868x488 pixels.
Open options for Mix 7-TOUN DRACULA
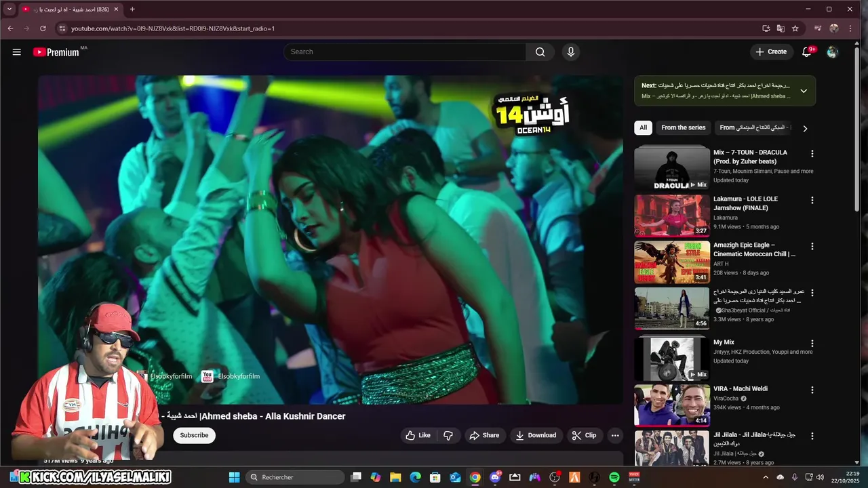(812, 154)
